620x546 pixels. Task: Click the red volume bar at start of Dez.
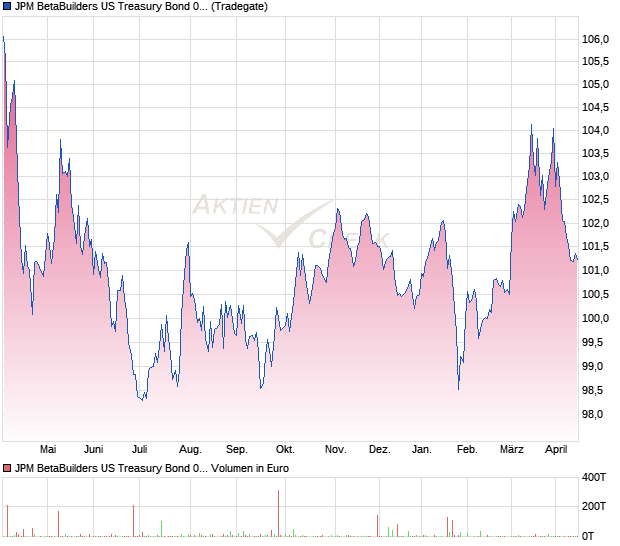click(377, 526)
